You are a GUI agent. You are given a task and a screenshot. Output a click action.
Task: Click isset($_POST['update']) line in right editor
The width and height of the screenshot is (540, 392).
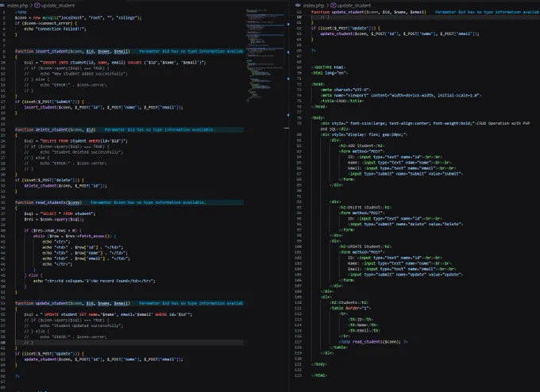point(345,29)
